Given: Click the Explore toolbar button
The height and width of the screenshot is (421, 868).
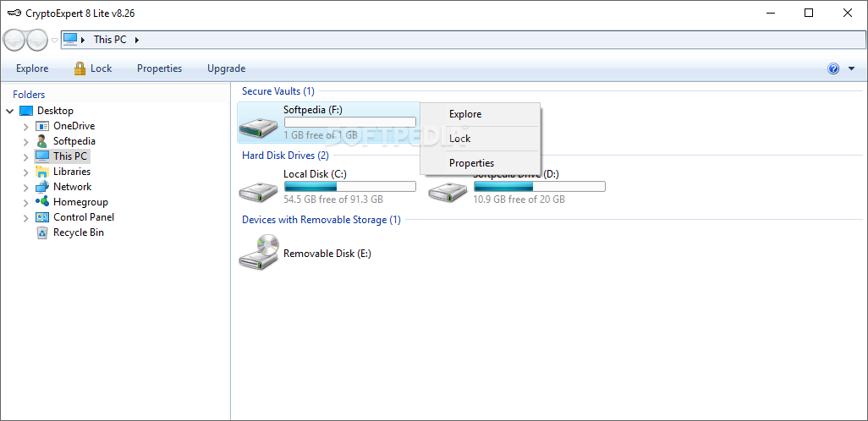Looking at the screenshot, I should coord(32,68).
